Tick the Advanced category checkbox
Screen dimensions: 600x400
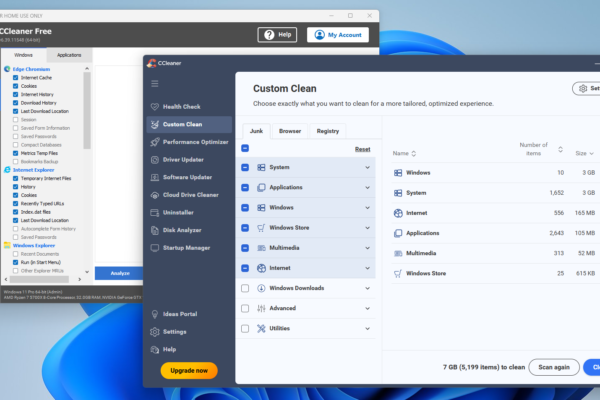(245, 308)
